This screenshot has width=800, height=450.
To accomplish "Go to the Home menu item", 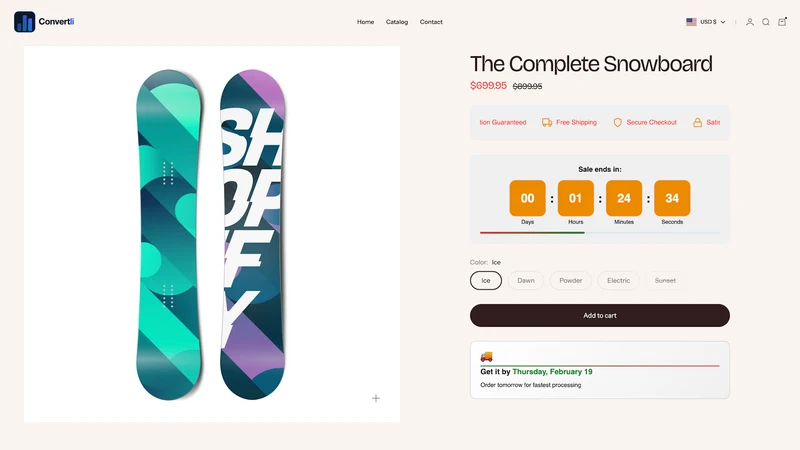I will point(365,22).
